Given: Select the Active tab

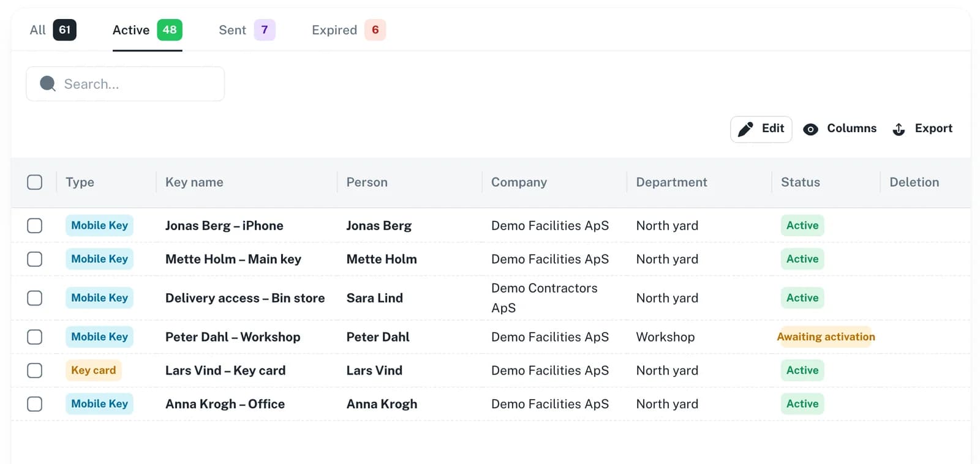Looking at the screenshot, I should coord(147,30).
